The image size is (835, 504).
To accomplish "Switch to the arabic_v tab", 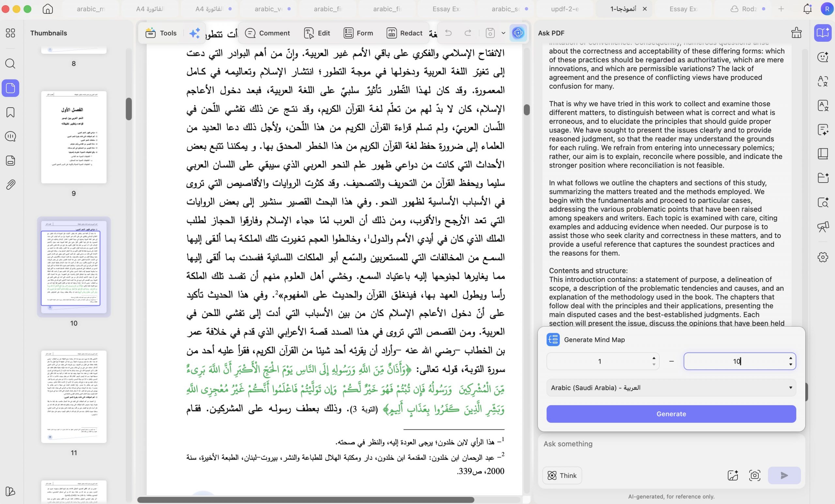I will tap(269, 9).
